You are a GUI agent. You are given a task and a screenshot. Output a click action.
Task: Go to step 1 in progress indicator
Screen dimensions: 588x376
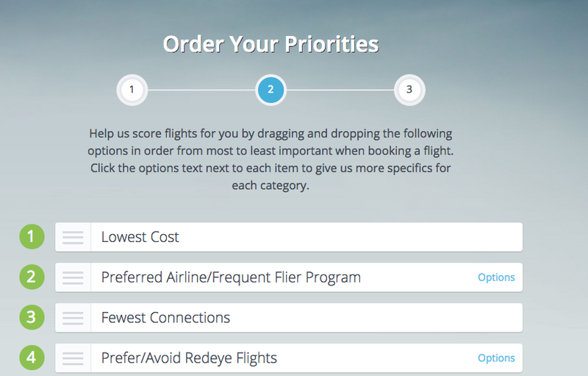pyautogui.click(x=132, y=90)
